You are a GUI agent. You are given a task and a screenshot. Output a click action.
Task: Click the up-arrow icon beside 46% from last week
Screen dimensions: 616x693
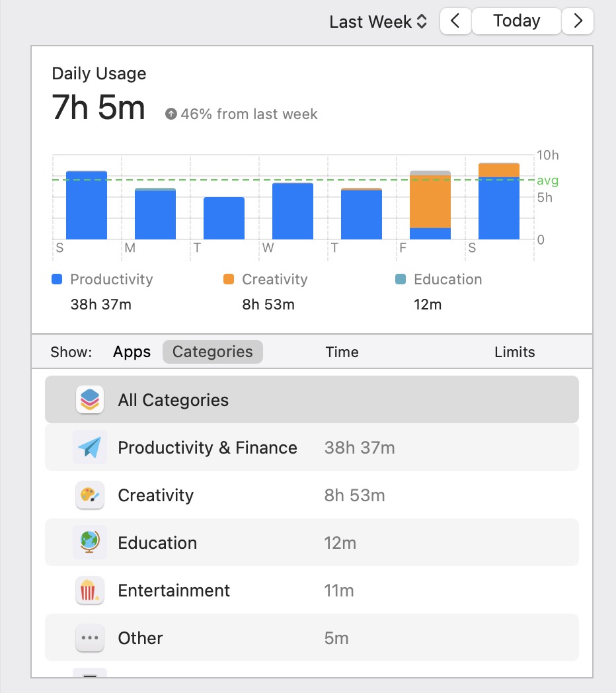(x=171, y=114)
